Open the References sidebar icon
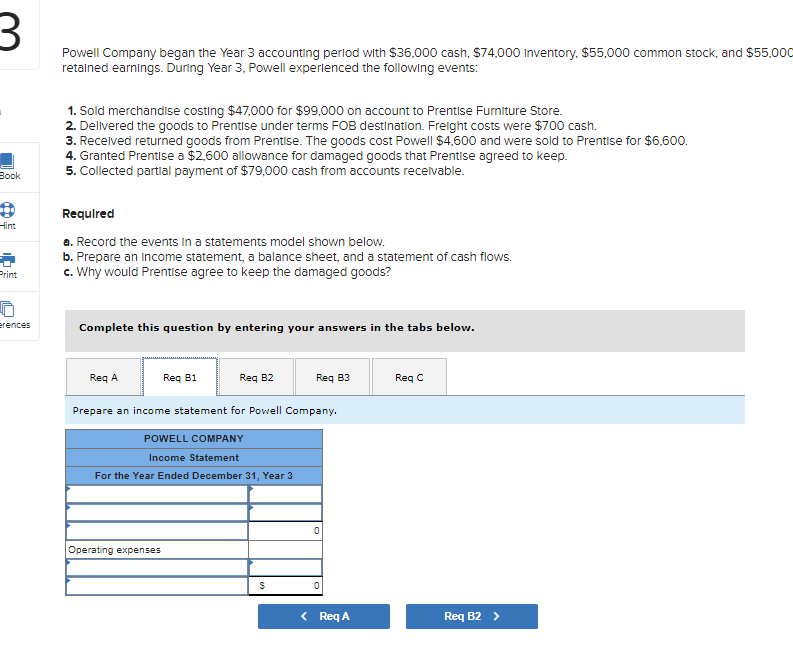The height and width of the screenshot is (672, 793). [7, 309]
